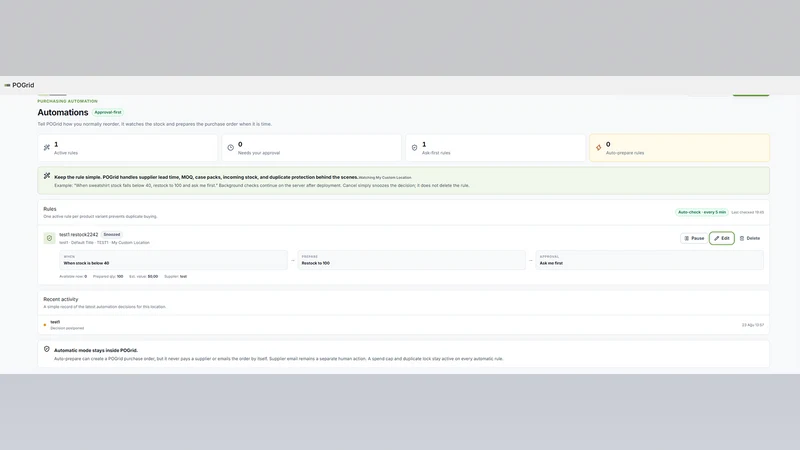Open the Active rules summary card
The width and height of the screenshot is (800, 450).
click(x=128, y=148)
